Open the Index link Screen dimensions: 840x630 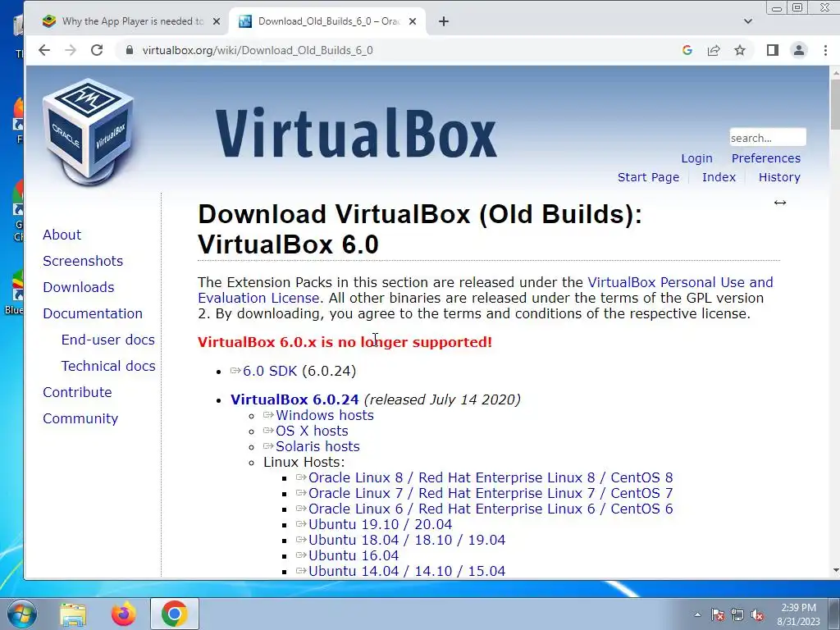point(719,177)
